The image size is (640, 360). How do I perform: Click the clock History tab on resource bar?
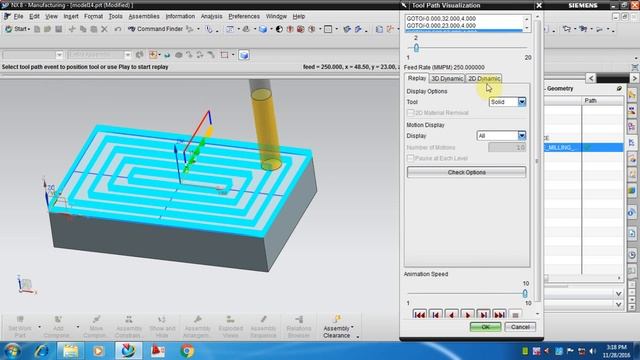[632, 255]
